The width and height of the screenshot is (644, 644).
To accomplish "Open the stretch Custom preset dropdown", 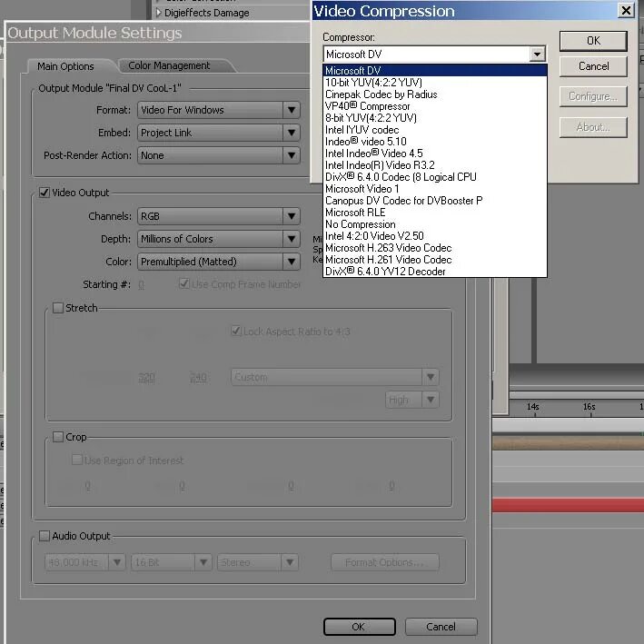I will (335, 377).
